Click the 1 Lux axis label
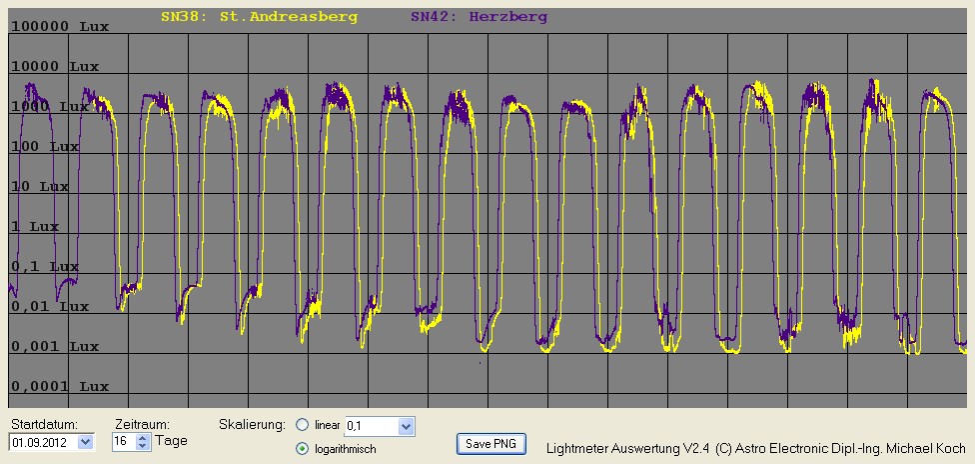This screenshot has height=476, width=980. pyautogui.click(x=35, y=226)
